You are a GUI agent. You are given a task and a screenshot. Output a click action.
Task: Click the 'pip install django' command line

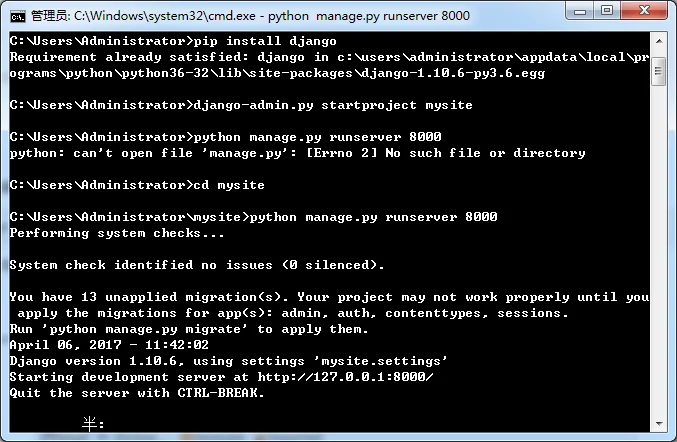pyautogui.click(x=173, y=41)
